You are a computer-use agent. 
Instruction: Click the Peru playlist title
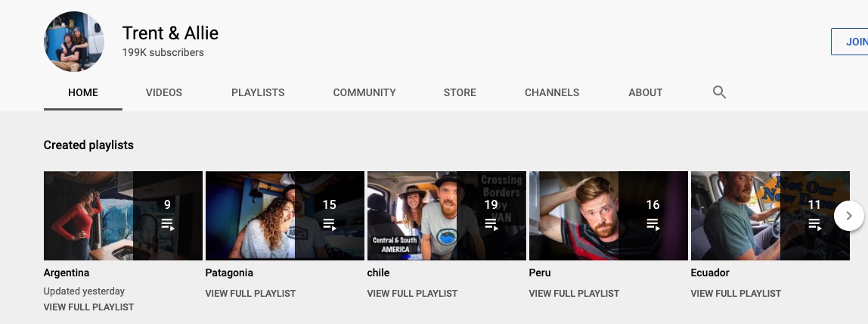540,273
